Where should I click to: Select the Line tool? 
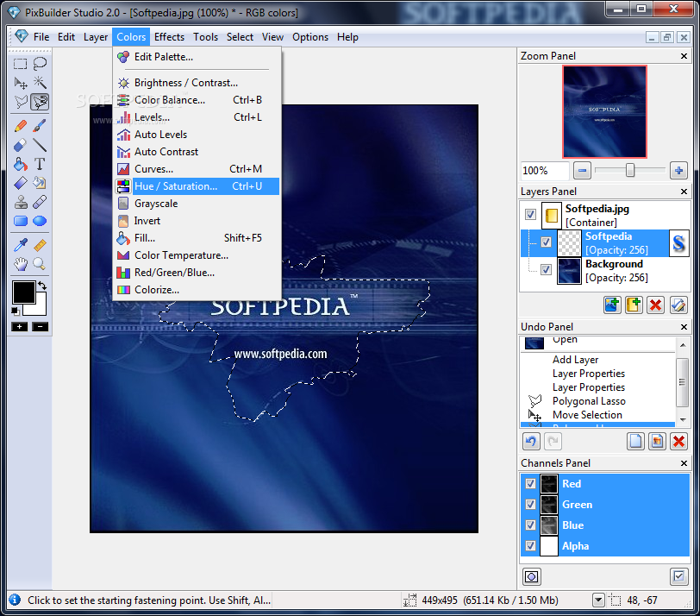[x=40, y=145]
